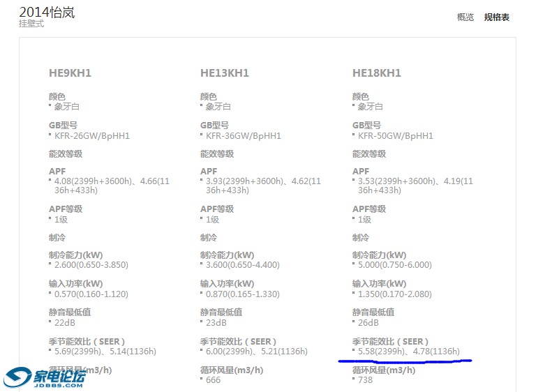Open the 规格表 tab

497,17
